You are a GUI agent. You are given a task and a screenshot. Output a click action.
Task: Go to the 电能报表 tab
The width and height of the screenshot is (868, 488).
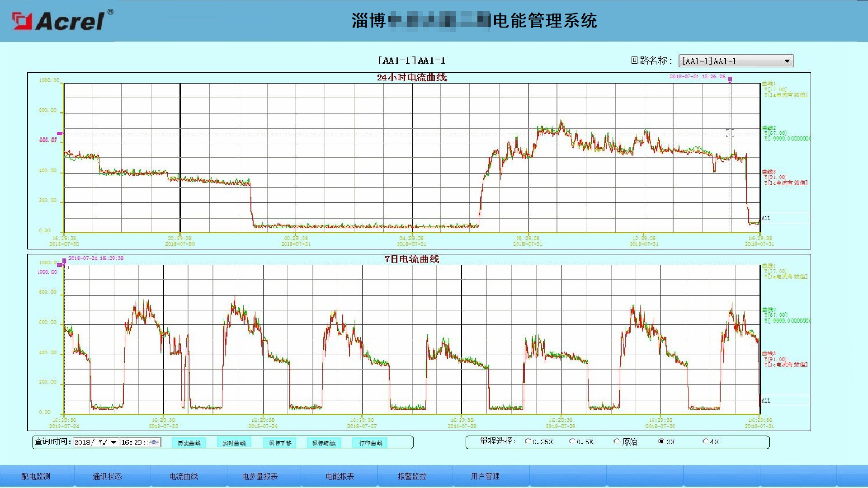pos(340,476)
